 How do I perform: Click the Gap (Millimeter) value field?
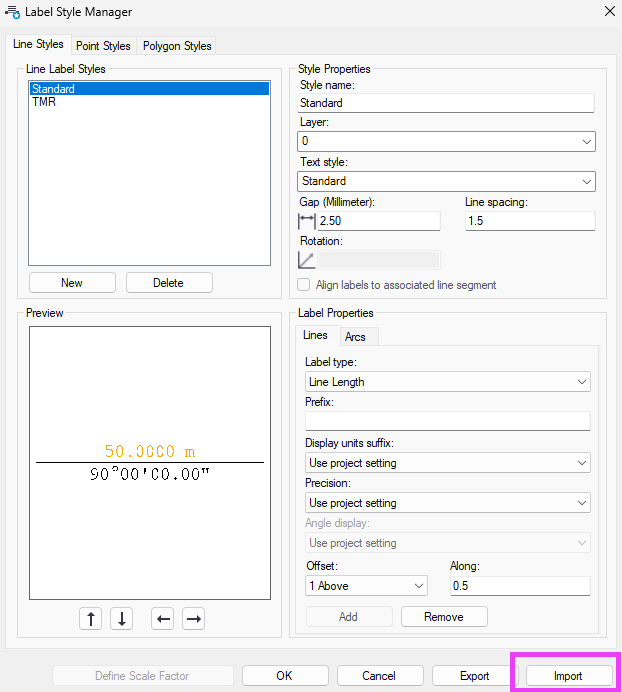[x=379, y=221]
